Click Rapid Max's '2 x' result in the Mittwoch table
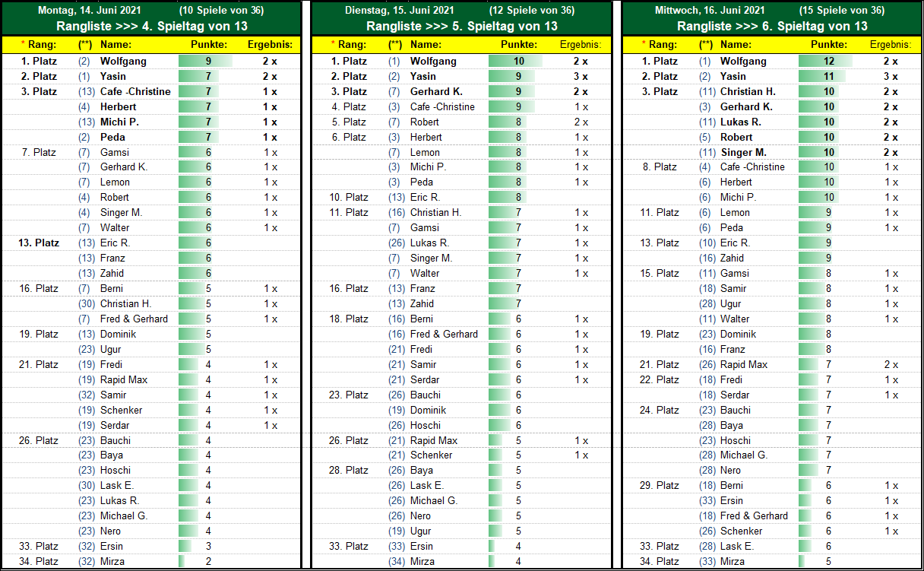 click(891, 364)
